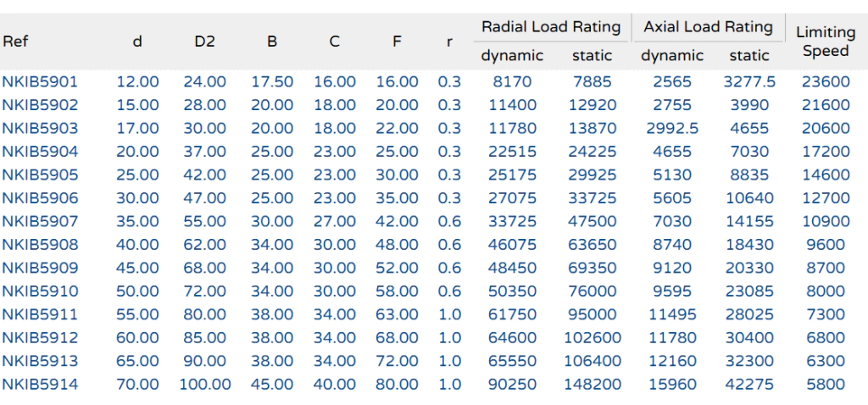Click the 11495 axial dynamic value
This screenshot has width=868, height=405.
coord(672,314)
